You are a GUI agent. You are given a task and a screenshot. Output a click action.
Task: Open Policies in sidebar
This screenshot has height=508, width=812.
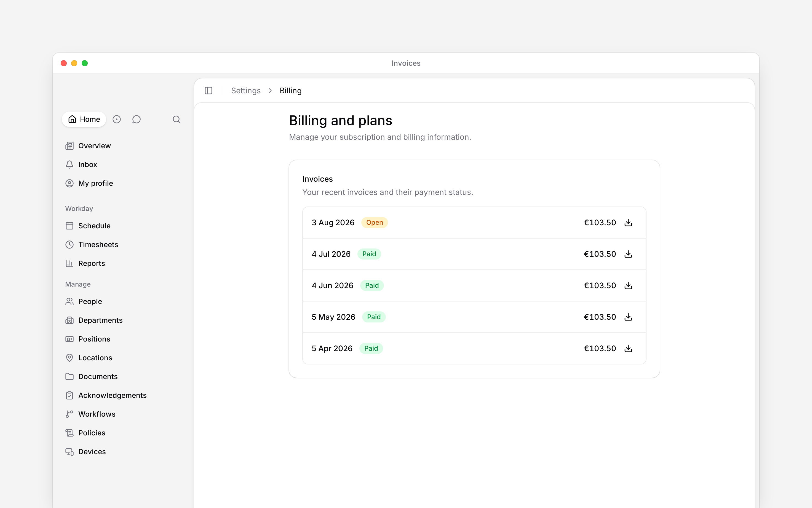coord(124,433)
